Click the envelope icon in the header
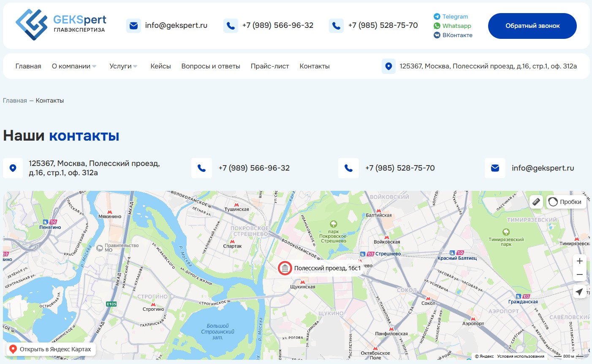The width and height of the screenshot is (592, 364). (x=133, y=26)
